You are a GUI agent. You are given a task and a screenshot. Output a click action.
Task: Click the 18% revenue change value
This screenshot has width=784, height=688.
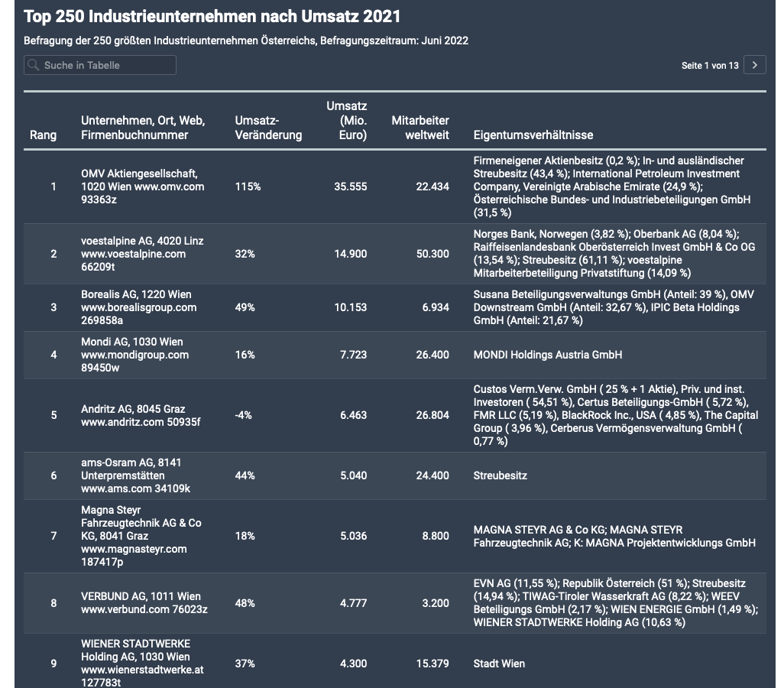245,536
